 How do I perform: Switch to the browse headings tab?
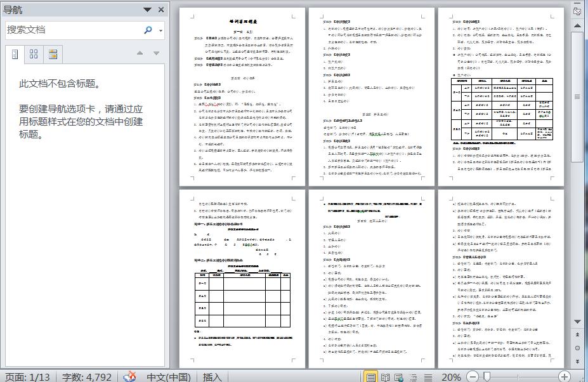[15, 54]
